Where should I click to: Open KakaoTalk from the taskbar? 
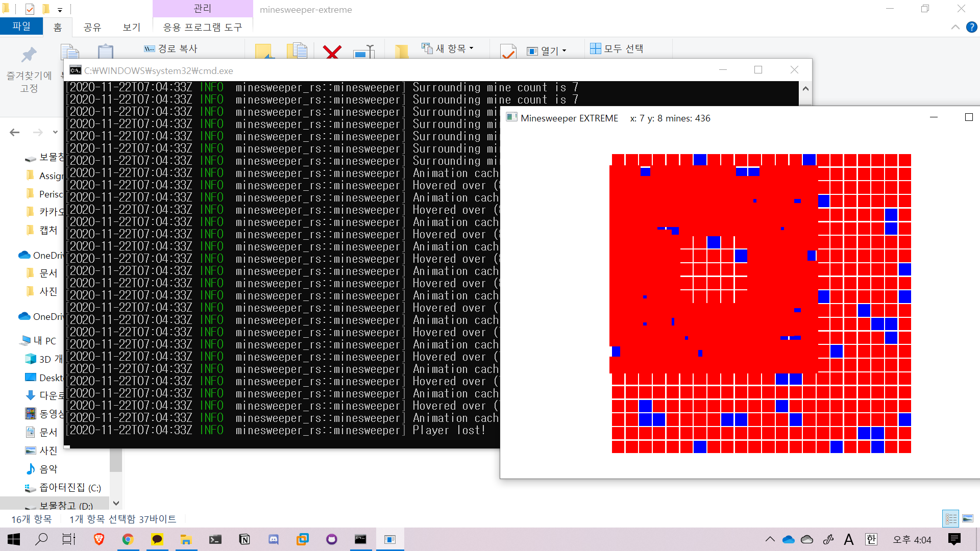pos(157,539)
